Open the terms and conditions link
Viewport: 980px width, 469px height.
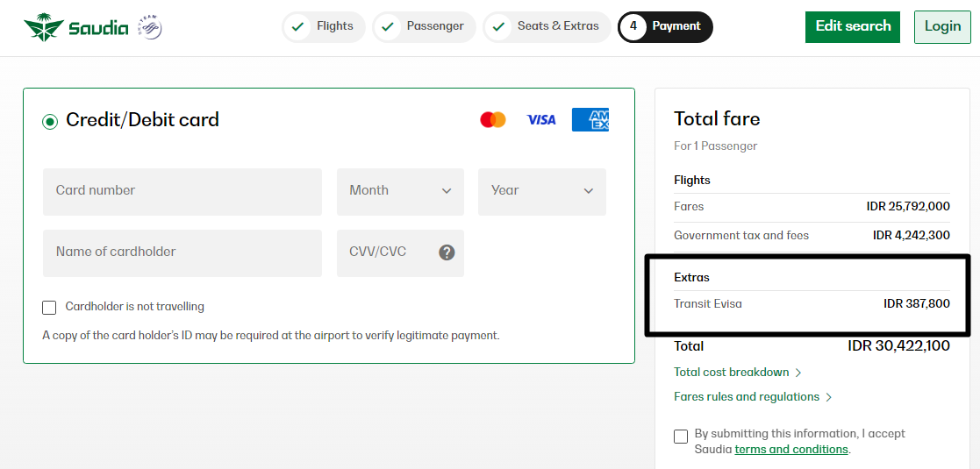click(791, 450)
